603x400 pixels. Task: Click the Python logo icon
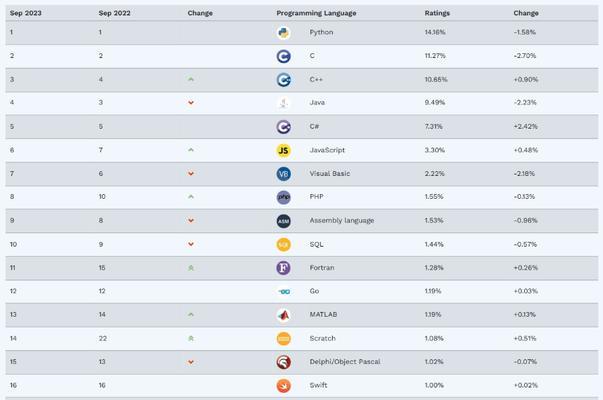tap(283, 33)
